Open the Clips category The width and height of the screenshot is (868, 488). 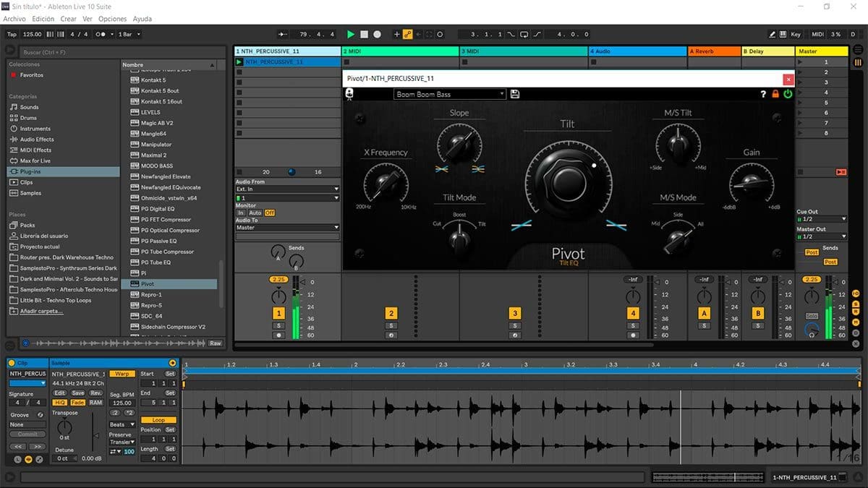(27, 182)
